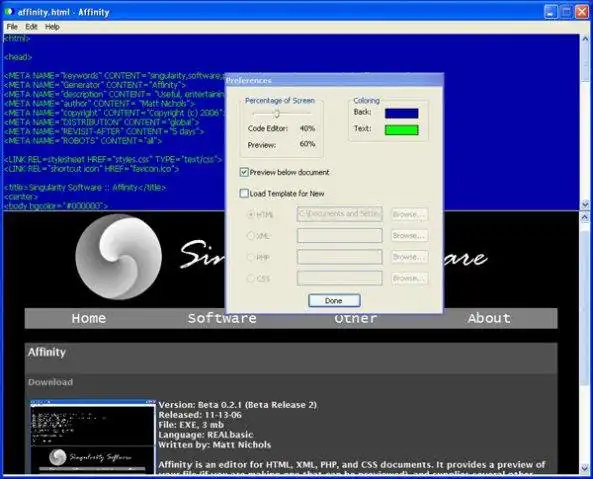Screen dimensions: 593x479
Task: Click the <head> tag line in code editor
Action: 18,57
